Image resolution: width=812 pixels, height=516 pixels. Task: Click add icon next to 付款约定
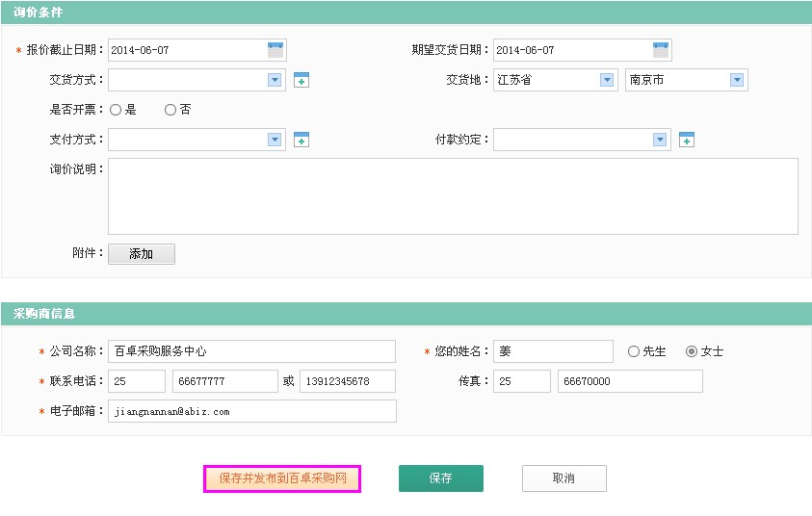687,141
